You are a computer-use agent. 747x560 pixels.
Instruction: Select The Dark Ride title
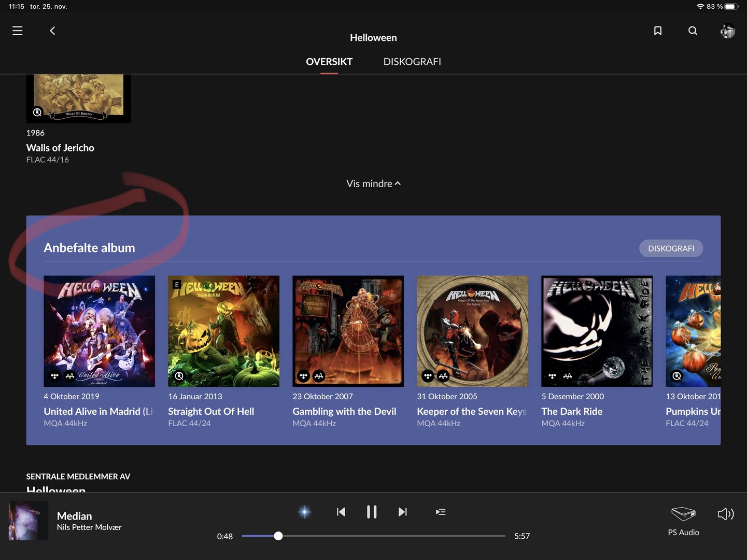tap(572, 411)
